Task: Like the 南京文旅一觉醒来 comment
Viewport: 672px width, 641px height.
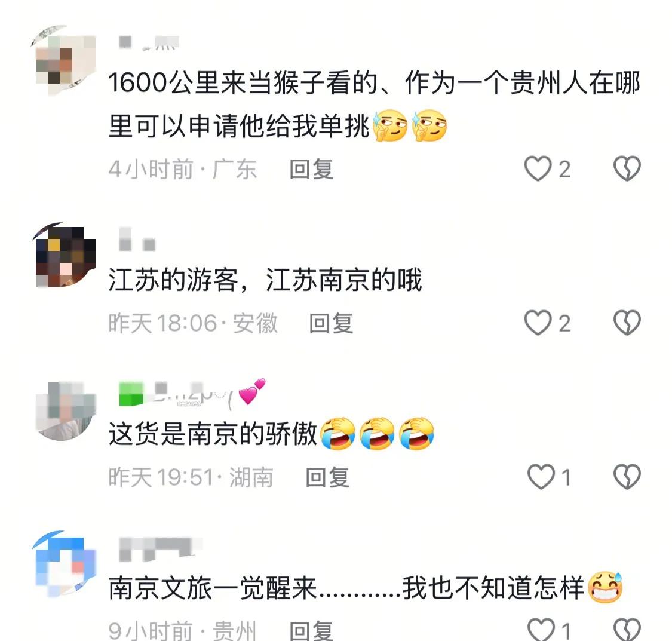Action: (x=541, y=630)
